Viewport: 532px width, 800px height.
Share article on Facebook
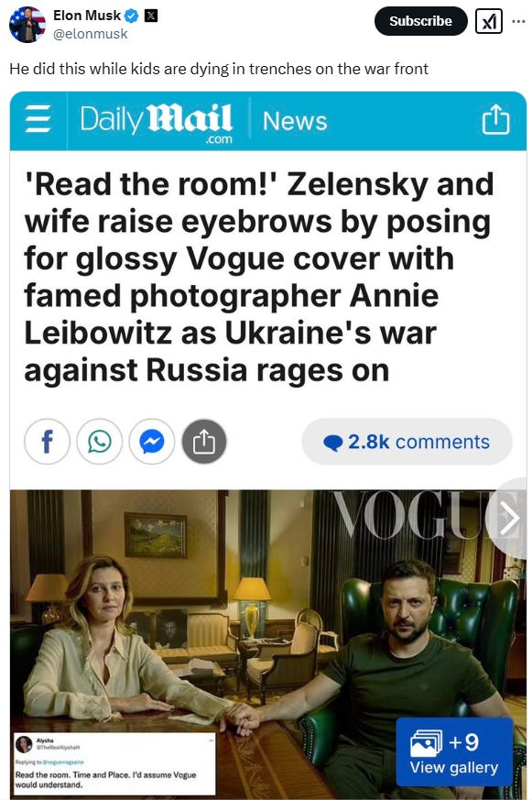point(47,442)
